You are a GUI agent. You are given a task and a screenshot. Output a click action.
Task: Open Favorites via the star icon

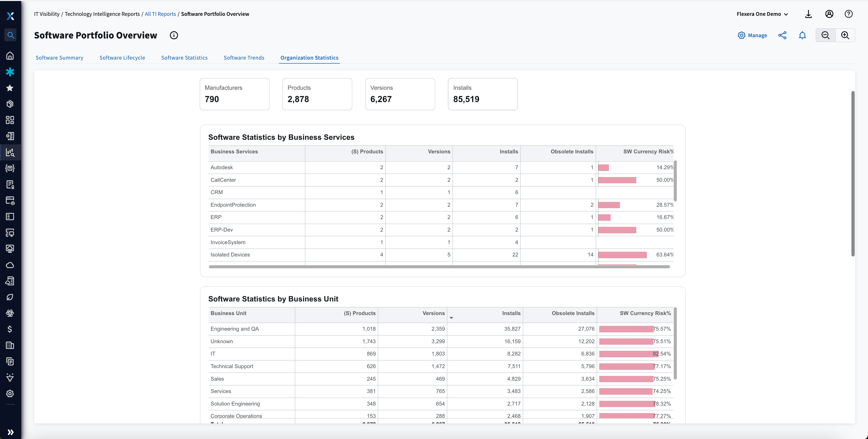[10, 88]
